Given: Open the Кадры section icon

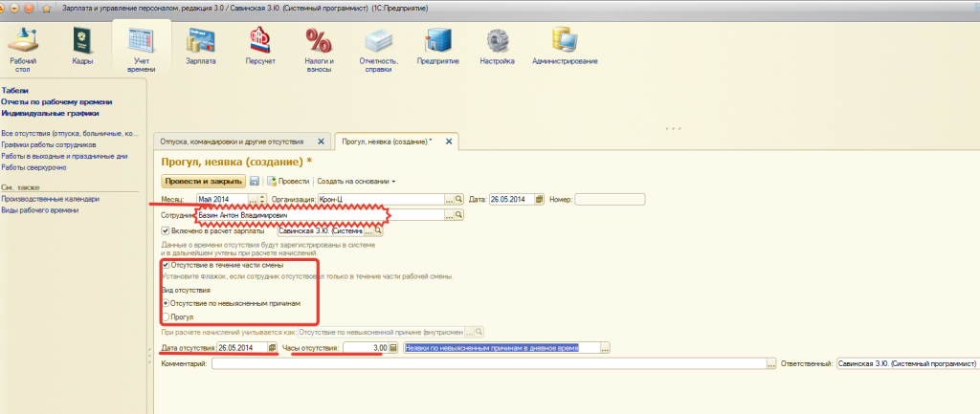Looking at the screenshot, I should coord(82,41).
